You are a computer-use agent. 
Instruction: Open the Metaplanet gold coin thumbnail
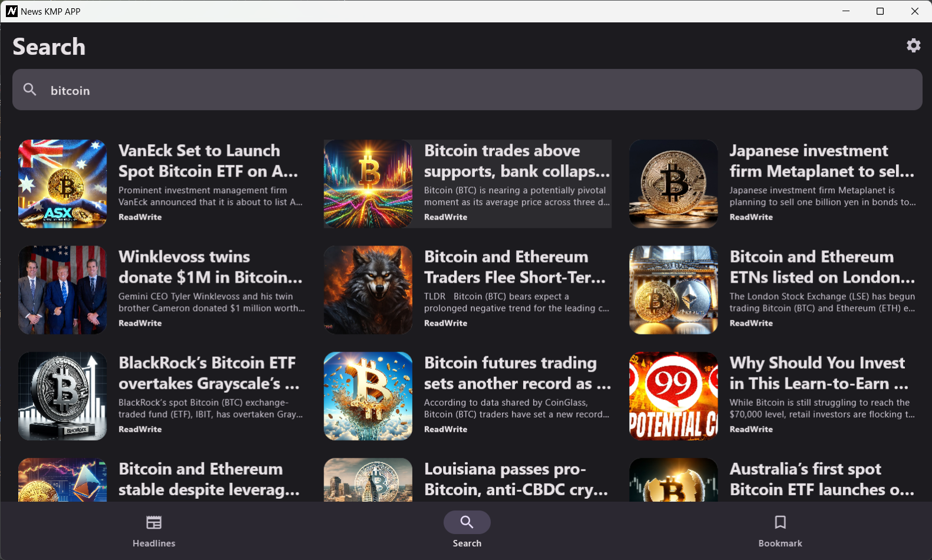coord(673,184)
